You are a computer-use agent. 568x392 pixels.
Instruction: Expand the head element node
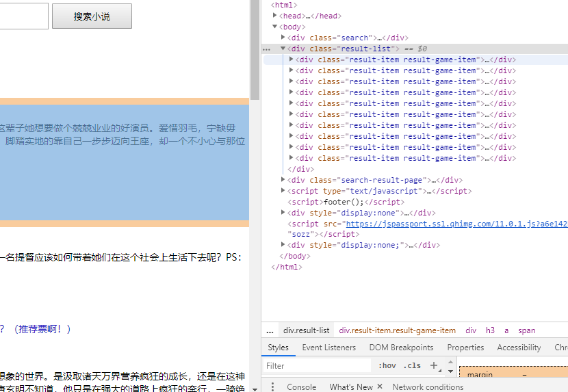pos(275,16)
